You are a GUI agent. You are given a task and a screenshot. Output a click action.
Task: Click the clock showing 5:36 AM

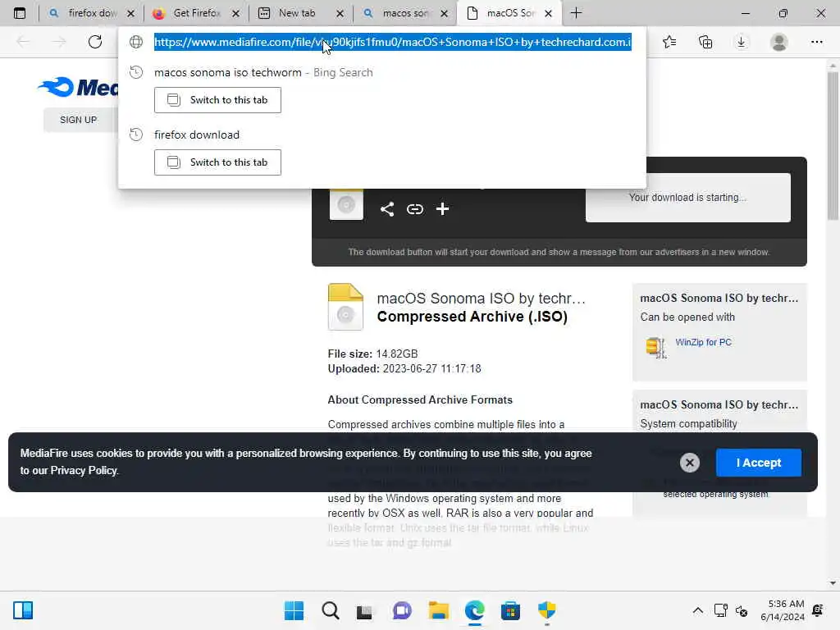click(x=786, y=604)
